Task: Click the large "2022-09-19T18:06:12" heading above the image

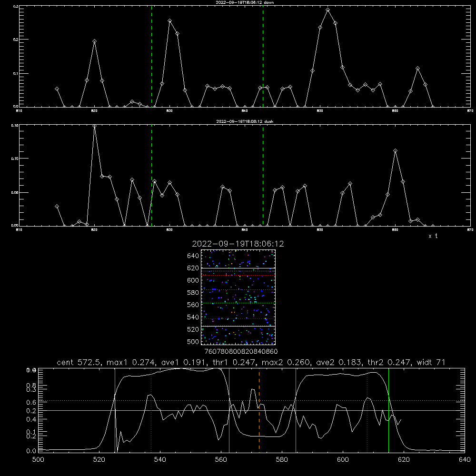Action: coord(238,244)
